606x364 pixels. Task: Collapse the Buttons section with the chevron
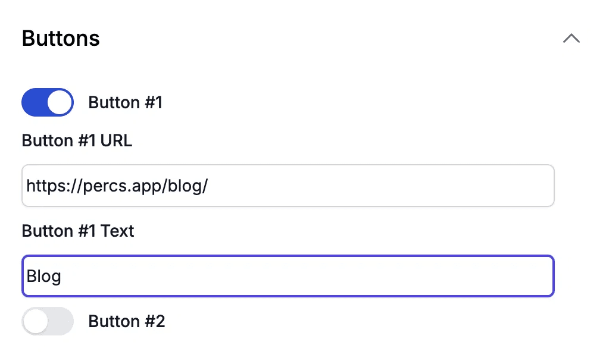coord(571,38)
